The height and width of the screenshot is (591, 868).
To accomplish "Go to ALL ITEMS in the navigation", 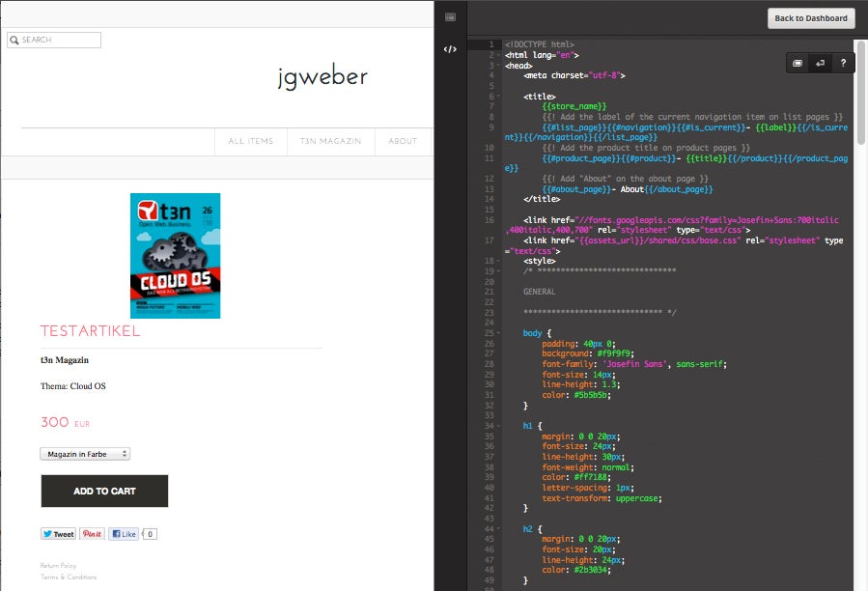I will [251, 141].
